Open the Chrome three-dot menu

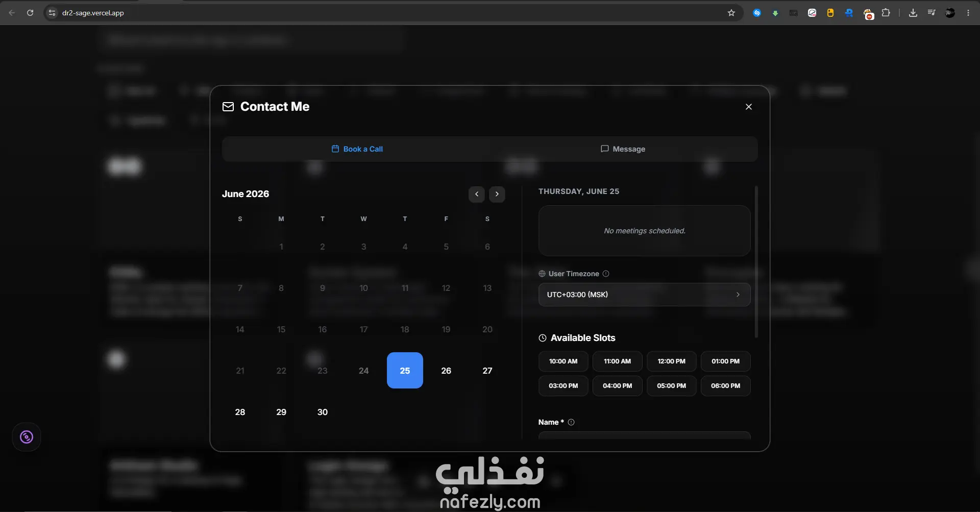pos(968,13)
